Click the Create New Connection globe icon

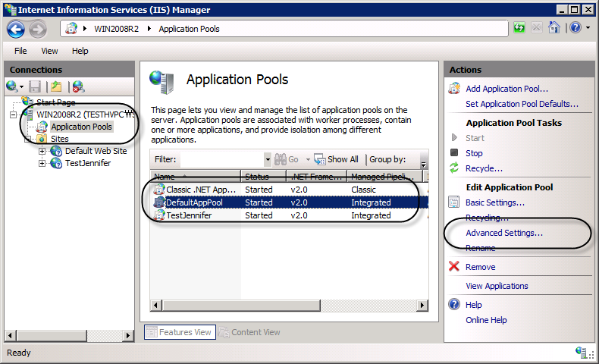tap(12, 86)
